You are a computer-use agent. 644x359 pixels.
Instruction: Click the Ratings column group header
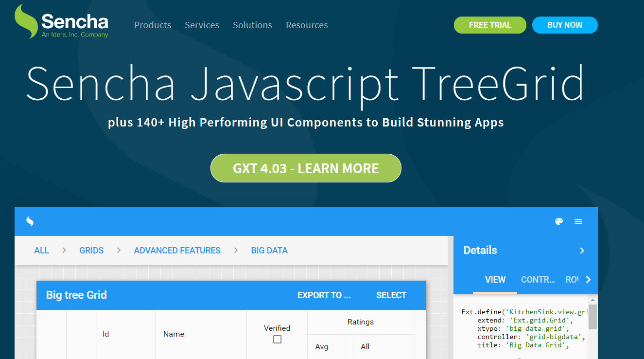pyautogui.click(x=361, y=322)
